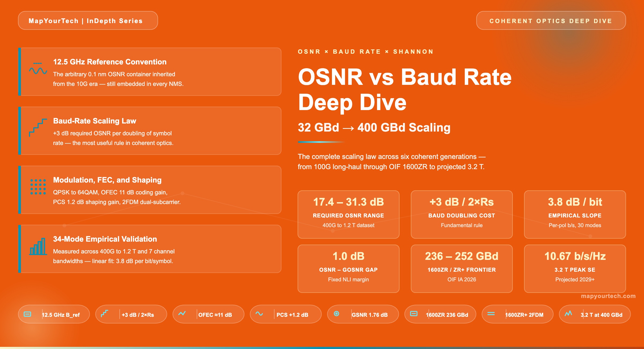
Task: Toggle the +3 dB / 2×Rs chip
Action: [x=131, y=314]
